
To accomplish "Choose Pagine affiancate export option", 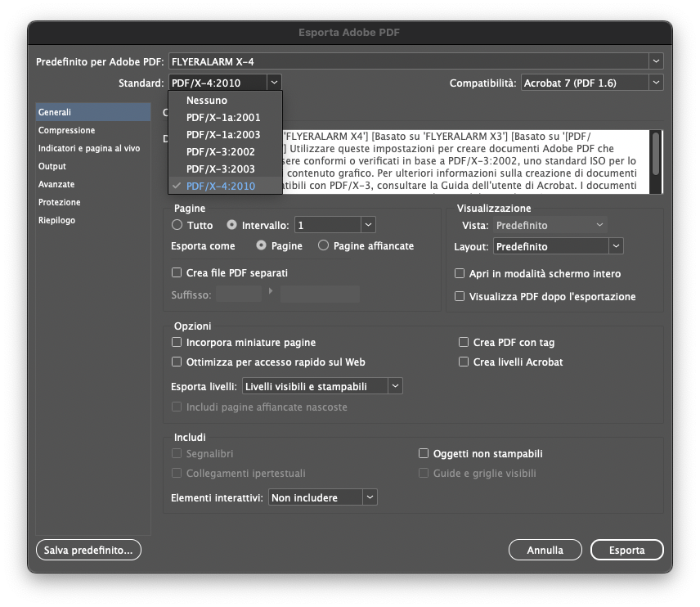I will 324,246.
